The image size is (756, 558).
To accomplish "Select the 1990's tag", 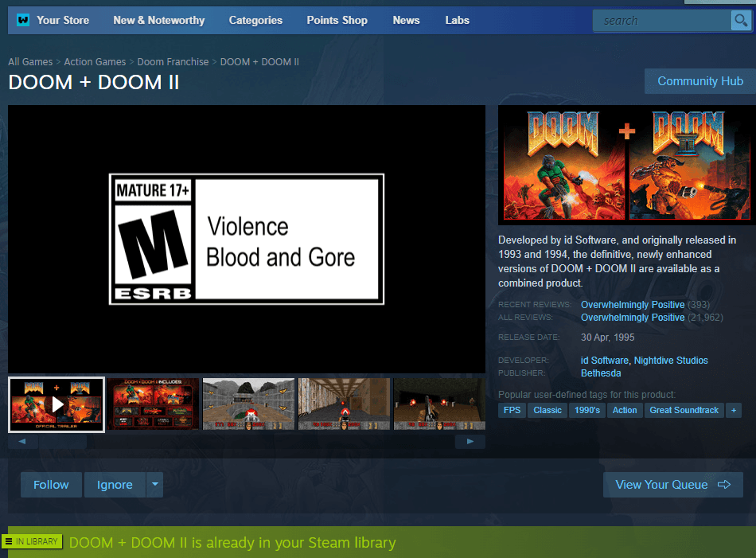I will pyautogui.click(x=586, y=411).
